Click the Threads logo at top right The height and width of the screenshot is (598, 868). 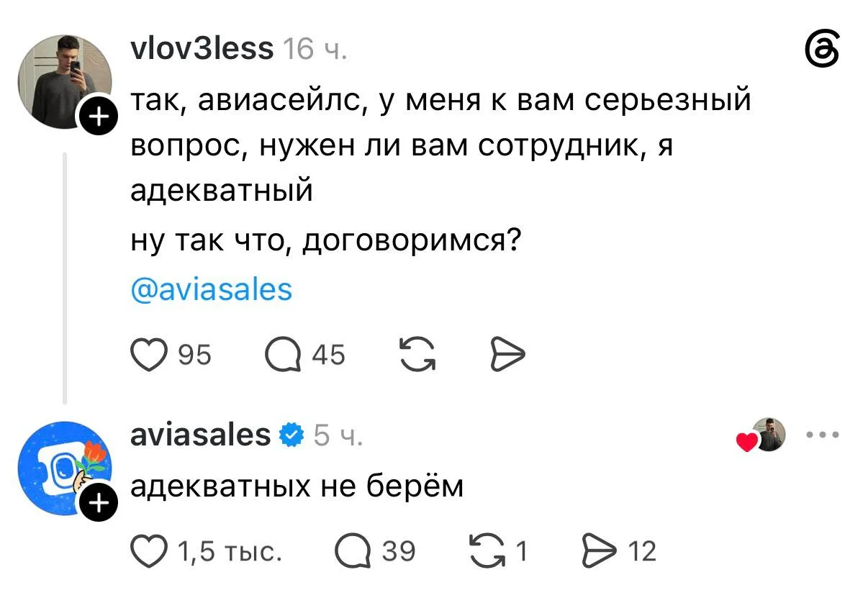[820, 52]
